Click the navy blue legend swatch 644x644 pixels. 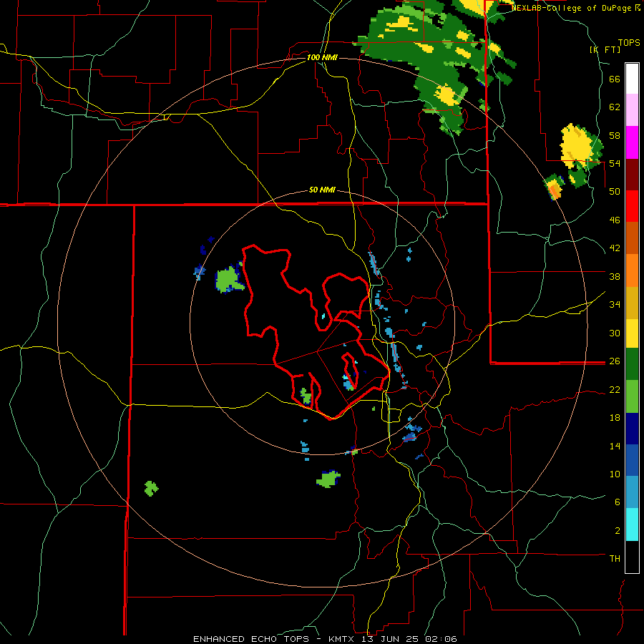[632, 429]
